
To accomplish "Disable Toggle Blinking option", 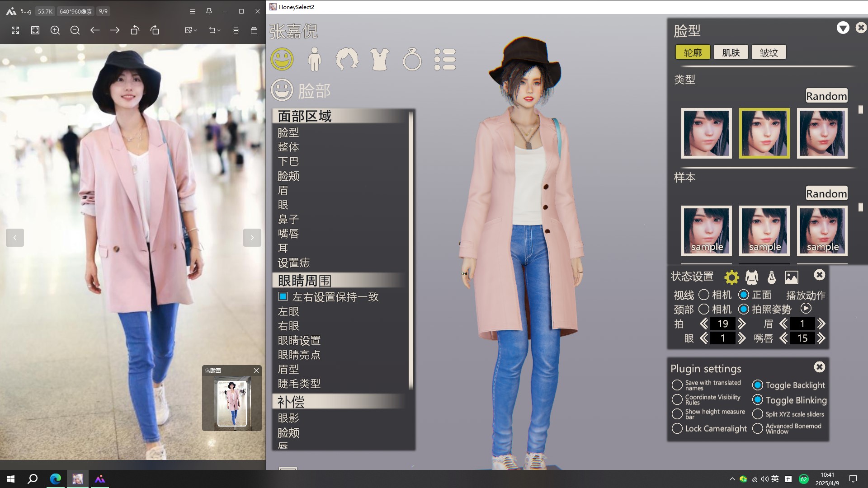I will pos(758,400).
